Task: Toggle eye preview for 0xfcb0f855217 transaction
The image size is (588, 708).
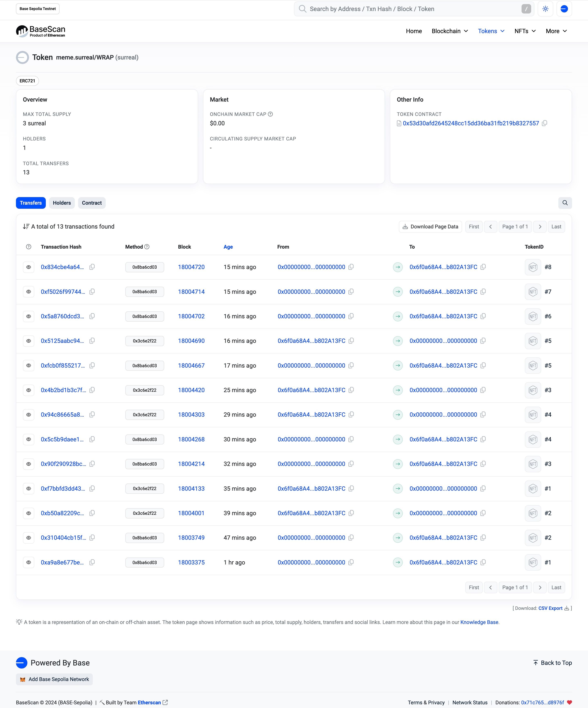Action: pos(29,366)
